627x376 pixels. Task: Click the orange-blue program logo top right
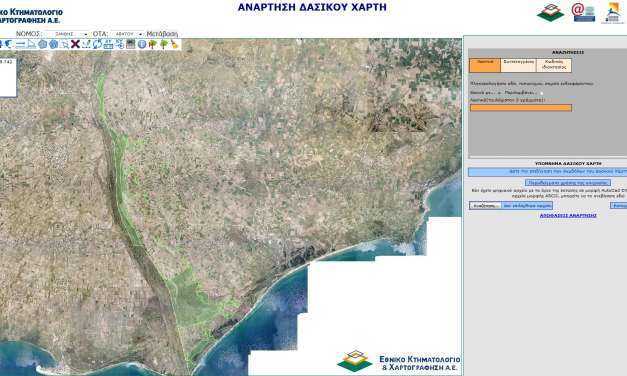[613, 13]
